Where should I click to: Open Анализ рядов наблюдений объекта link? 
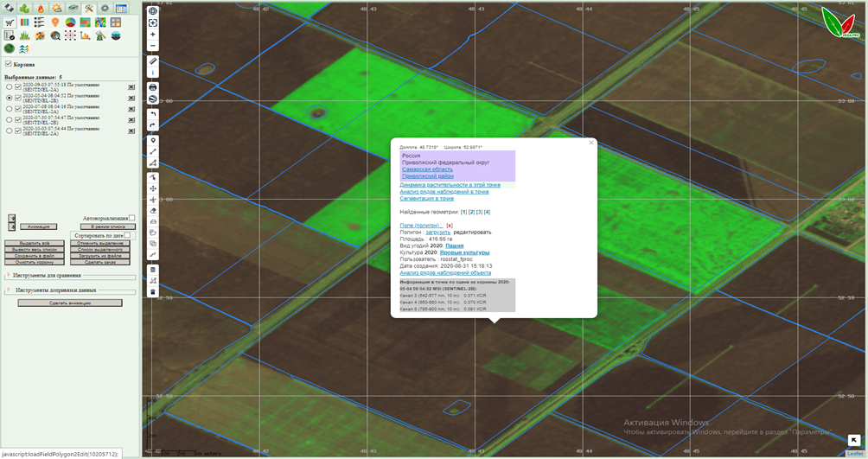(445, 273)
